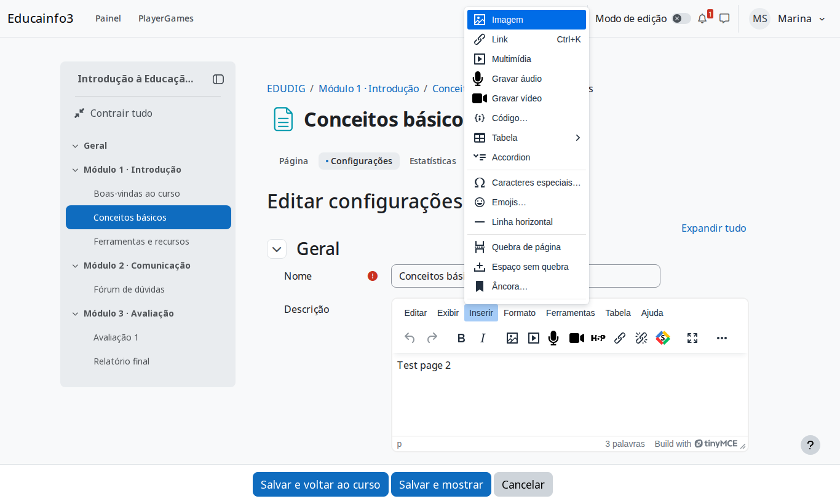
Task: Select Gravar áudio menu entry
Action: (x=526, y=79)
